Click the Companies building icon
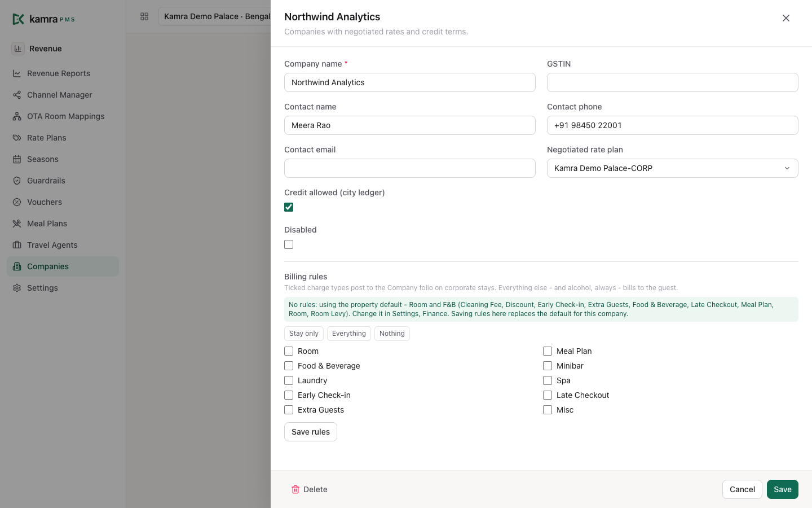 coord(17,266)
